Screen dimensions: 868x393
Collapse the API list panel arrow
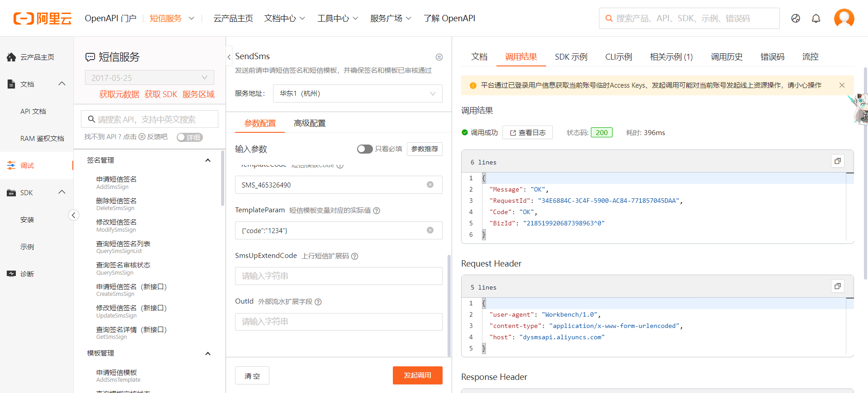point(229,57)
